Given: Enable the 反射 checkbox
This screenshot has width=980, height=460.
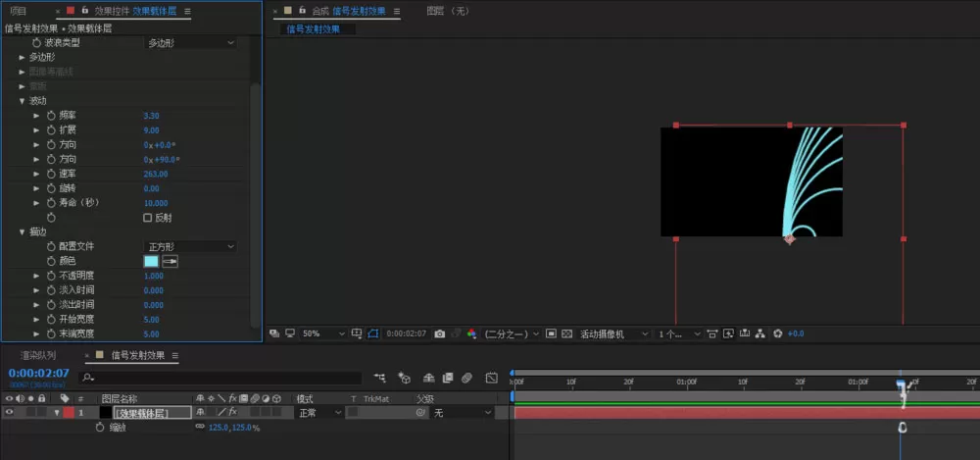Looking at the screenshot, I should [148, 218].
